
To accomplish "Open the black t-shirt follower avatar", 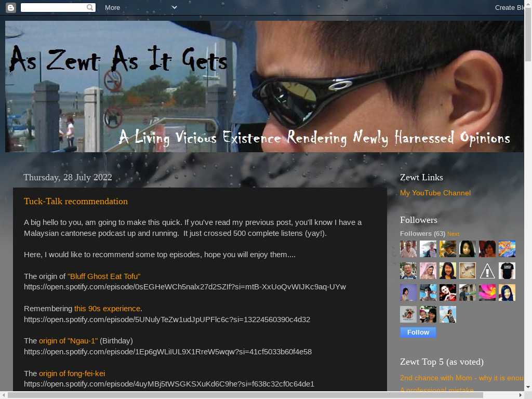I will [507, 271].
